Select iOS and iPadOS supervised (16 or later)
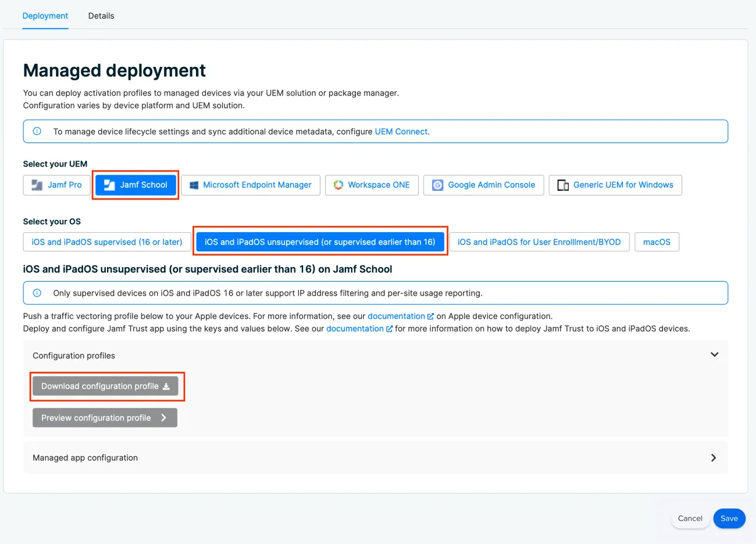Viewport: 756px width, 544px height. coord(107,242)
